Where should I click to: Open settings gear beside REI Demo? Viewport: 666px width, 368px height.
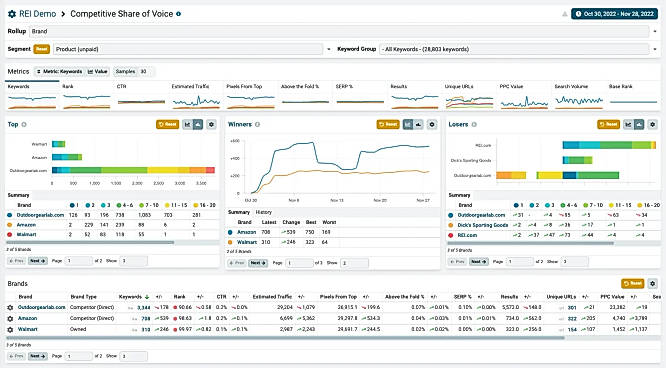pyautogui.click(x=12, y=14)
